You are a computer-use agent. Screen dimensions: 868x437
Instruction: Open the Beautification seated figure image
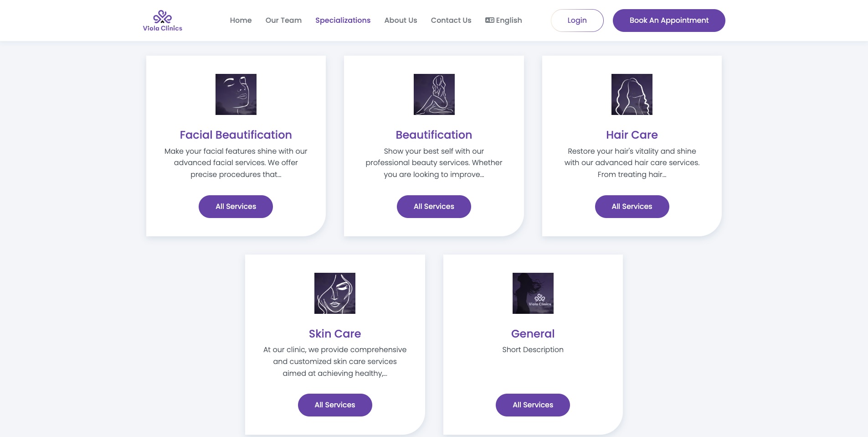point(434,94)
